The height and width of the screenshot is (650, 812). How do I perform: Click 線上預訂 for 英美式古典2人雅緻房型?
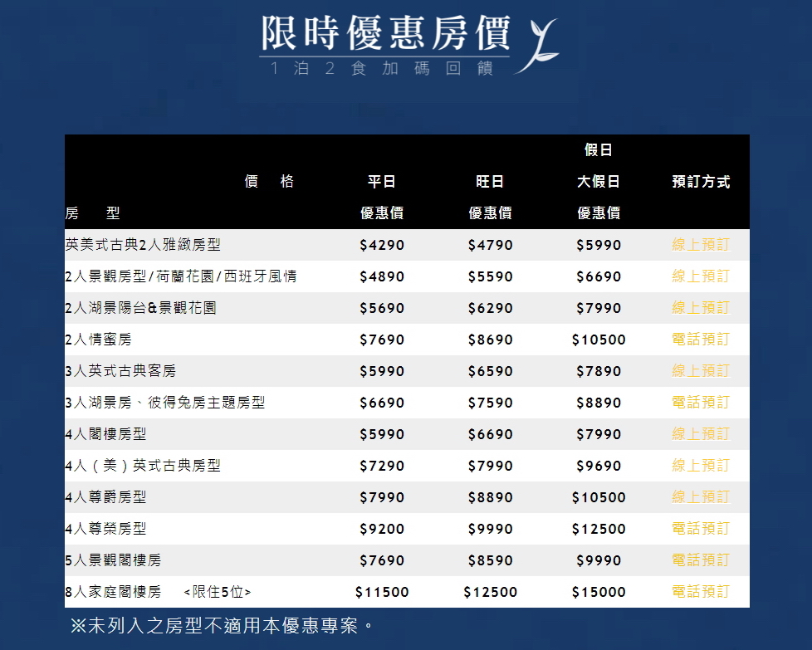click(700, 244)
